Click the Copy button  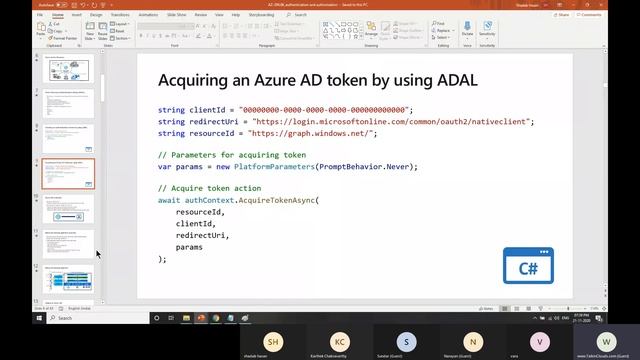(x=56, y=31)
